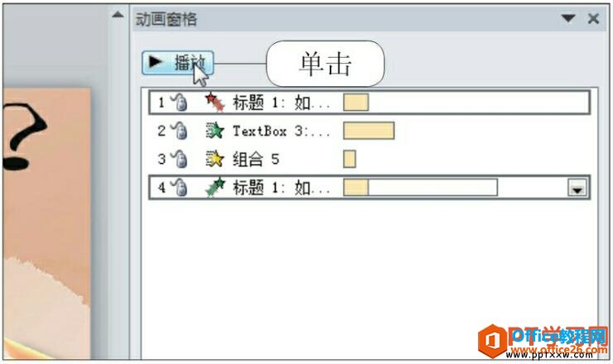Click the short timeline bar for 组合 5

(x=350, y=159)
